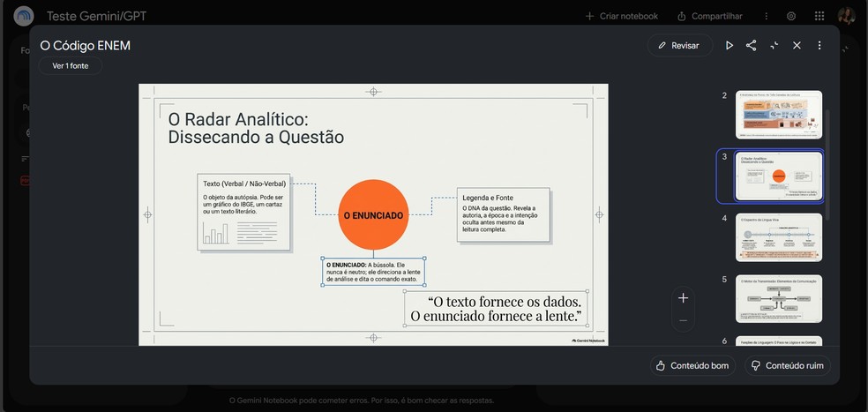
Task: Click the slide title O Radar Analítico
Action: pyautogui.click(x=256, y=128)
